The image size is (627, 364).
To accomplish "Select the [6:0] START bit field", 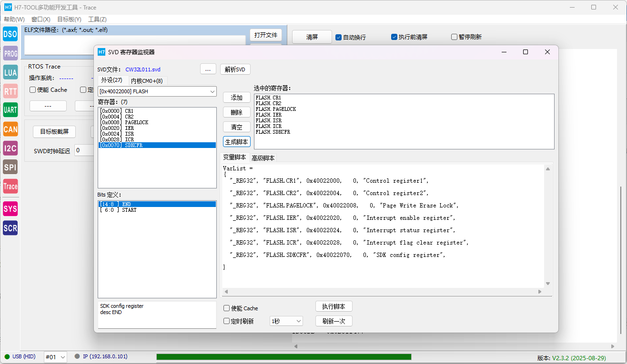I will coord(157,210).
